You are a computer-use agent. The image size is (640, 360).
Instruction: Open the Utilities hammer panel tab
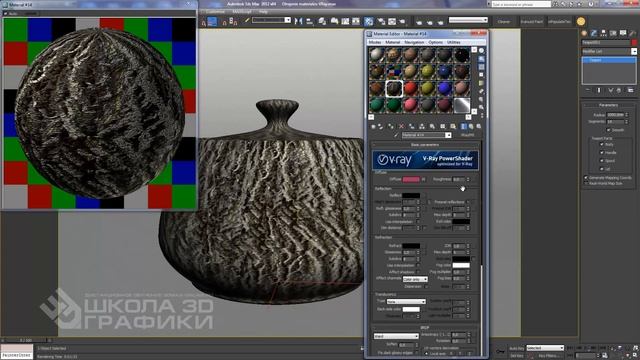coord(633,33)
